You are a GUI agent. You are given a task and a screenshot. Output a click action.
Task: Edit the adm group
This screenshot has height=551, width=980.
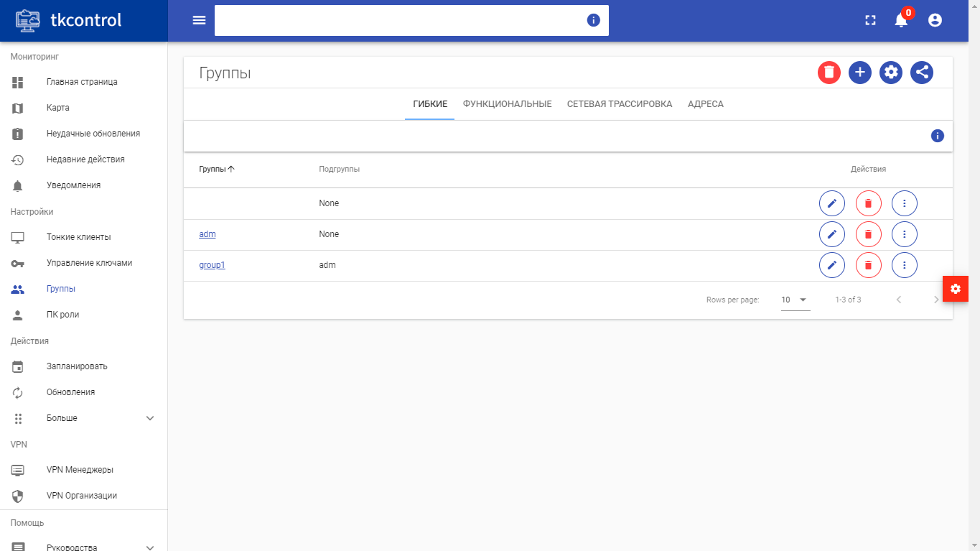coord(832,234)
